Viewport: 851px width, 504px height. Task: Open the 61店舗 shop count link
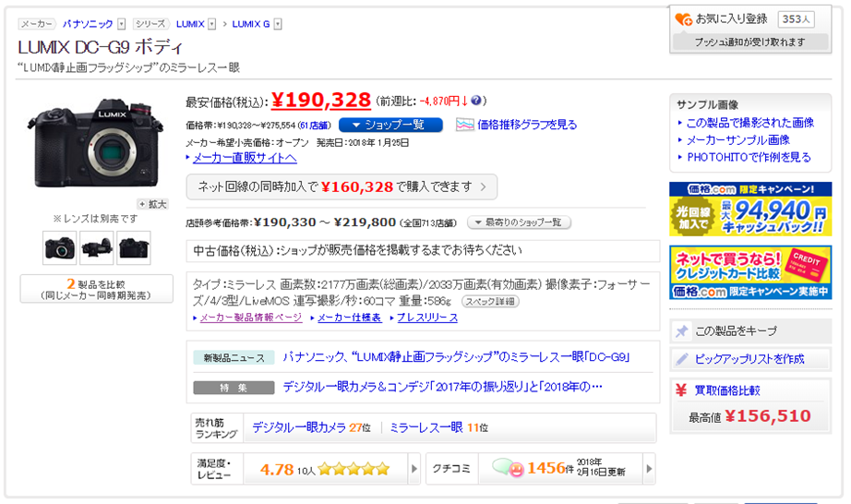point(315,126)
